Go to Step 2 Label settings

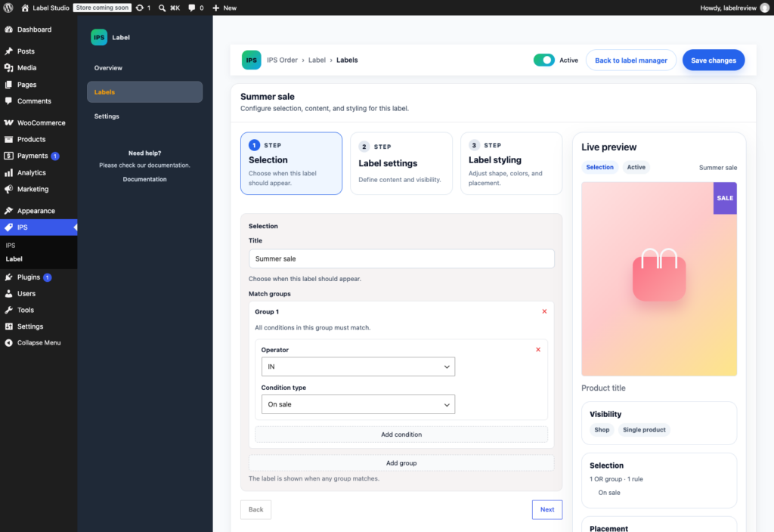pyautogui.click(x=401, y=163)
